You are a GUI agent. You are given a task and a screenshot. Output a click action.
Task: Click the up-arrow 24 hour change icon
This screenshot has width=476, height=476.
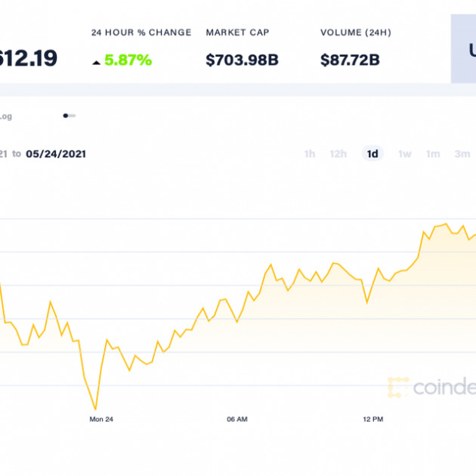pos(96,62)
